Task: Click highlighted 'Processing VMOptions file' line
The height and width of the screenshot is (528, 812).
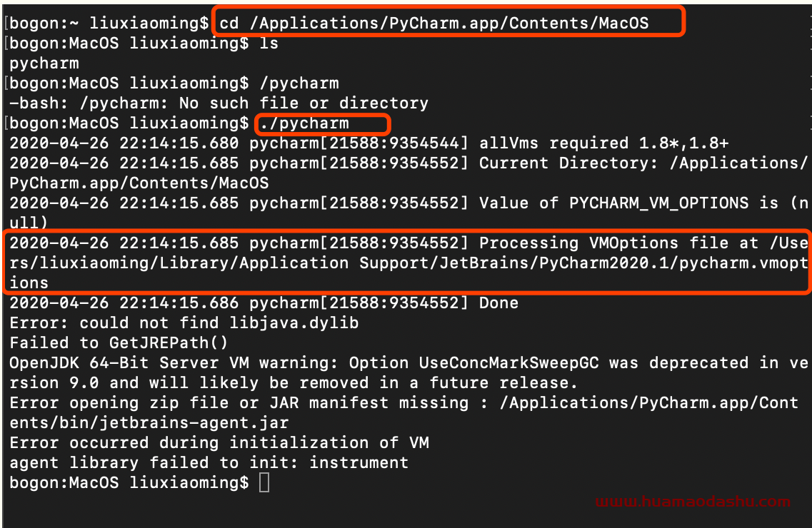Action: [406, 263]
